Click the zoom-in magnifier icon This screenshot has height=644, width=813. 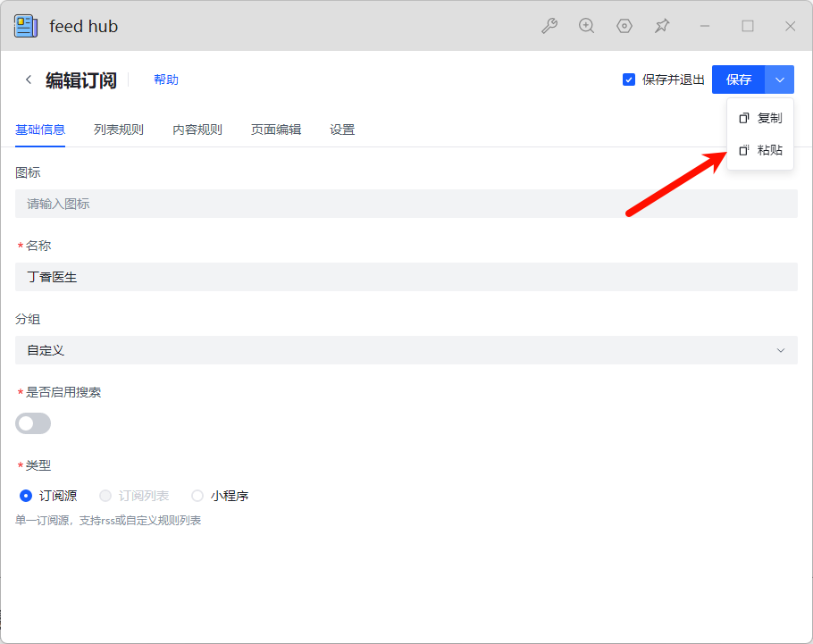586,26
